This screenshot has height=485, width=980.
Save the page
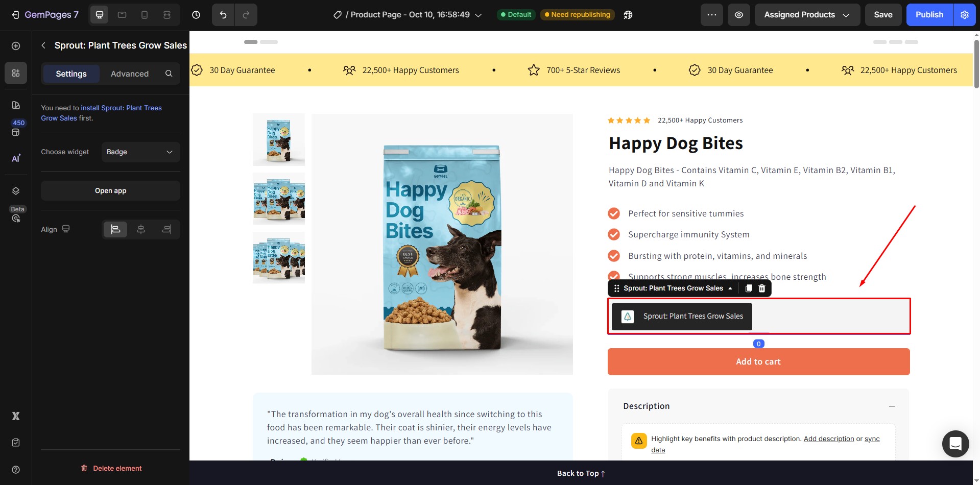click(883, 15)
